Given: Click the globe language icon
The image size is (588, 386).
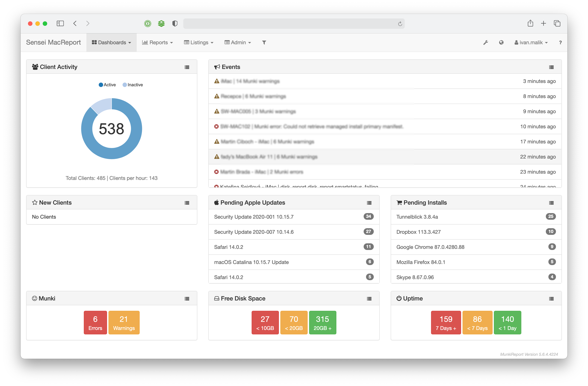Looking at the screenshot, I should click(x=501, y=43).
